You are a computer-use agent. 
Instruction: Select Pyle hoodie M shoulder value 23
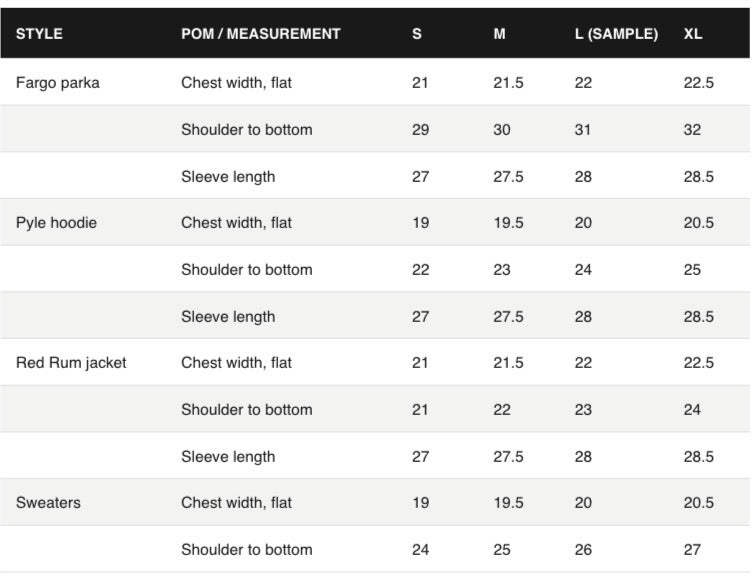click(x=501, y=270)
